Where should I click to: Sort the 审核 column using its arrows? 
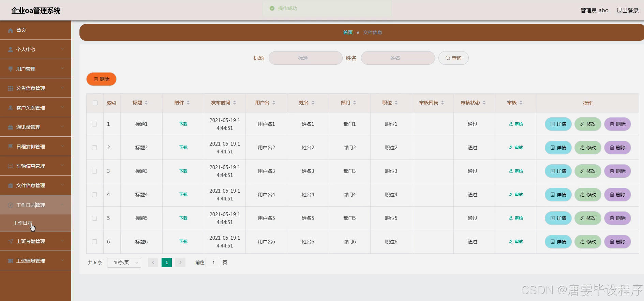point(521,103)
